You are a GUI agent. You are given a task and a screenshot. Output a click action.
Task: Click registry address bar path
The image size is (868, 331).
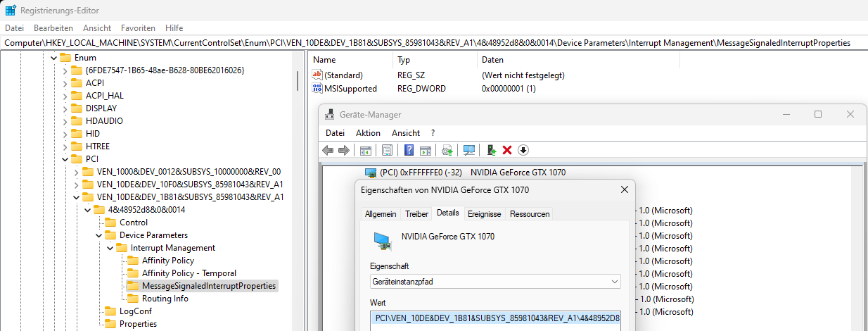tap(434, 43)
